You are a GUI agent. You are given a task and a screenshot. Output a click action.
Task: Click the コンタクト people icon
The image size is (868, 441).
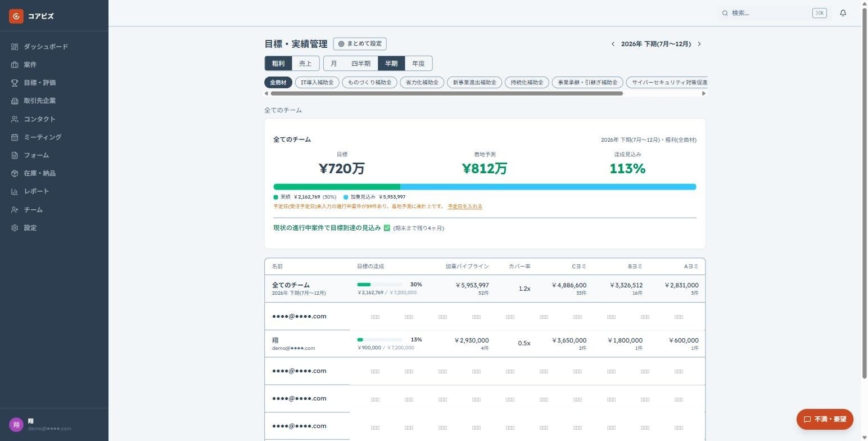point(15,119)
